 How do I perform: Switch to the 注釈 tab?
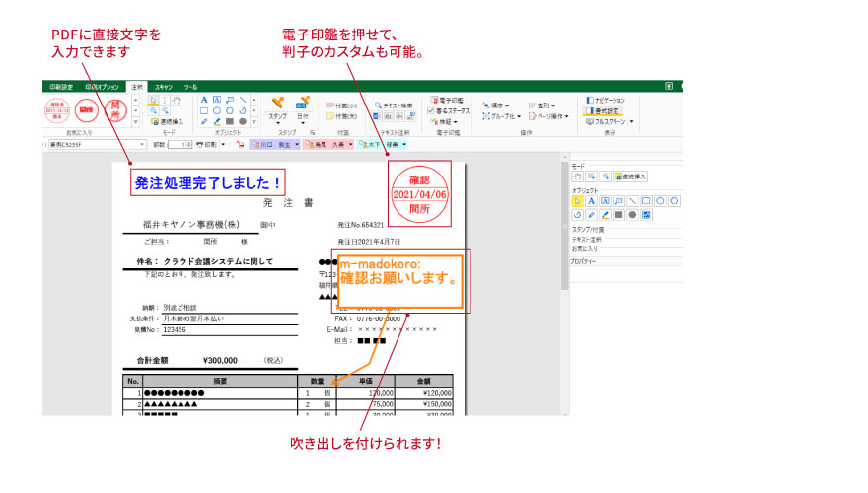(137, 87)
